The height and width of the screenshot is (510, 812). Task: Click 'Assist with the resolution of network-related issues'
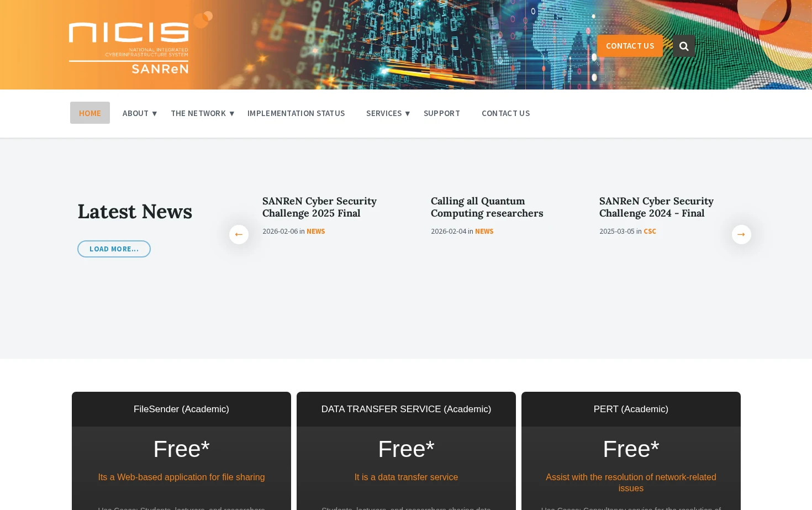click(x=631, y=482)
